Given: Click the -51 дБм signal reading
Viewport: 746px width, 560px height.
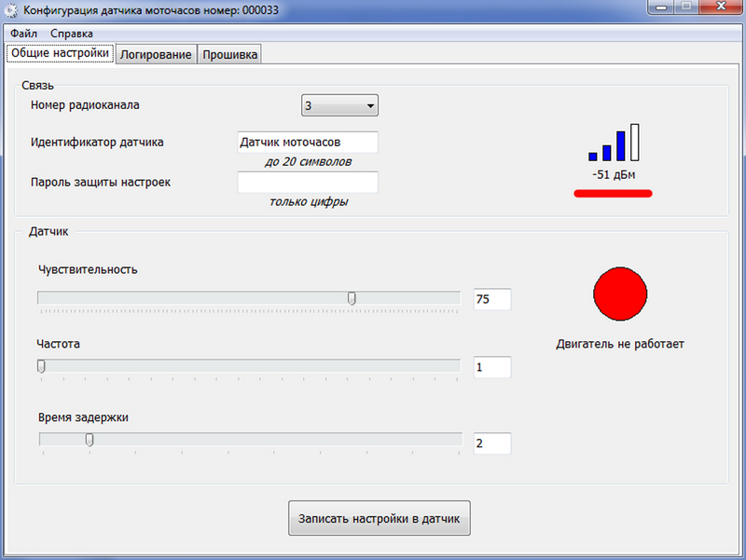Looking at the screenshot, I should coord(614,175).
